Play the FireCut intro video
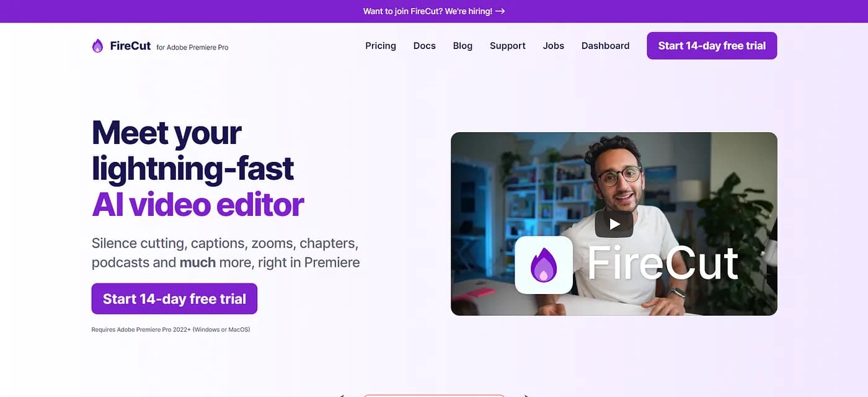The width and height of the screenshot is (868, 397). point(614,224)
